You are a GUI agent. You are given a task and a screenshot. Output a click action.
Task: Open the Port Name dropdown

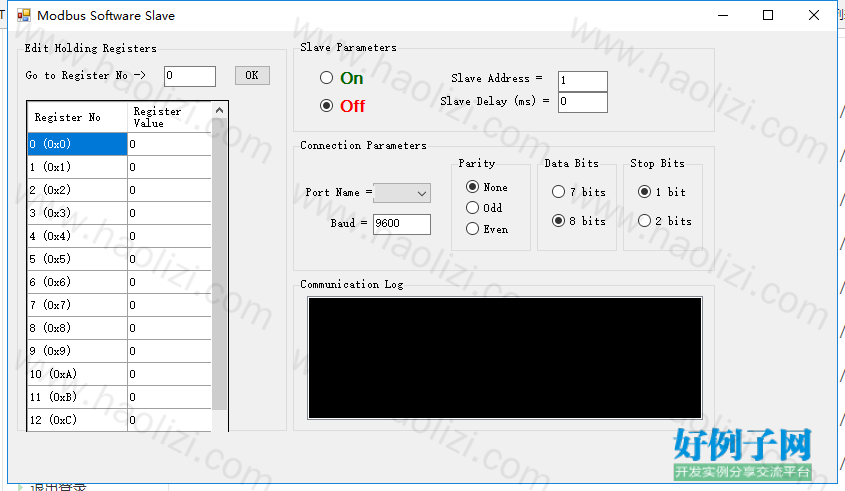pos(402,193)
